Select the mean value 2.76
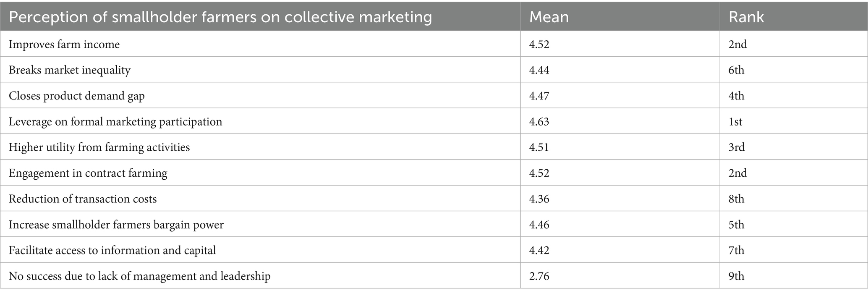This screenshot has height=296, width=868. [539, 276]
